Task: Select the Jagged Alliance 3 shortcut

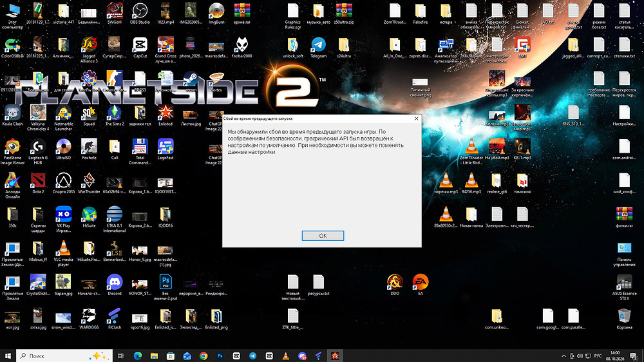Action: tap(89, 50)
